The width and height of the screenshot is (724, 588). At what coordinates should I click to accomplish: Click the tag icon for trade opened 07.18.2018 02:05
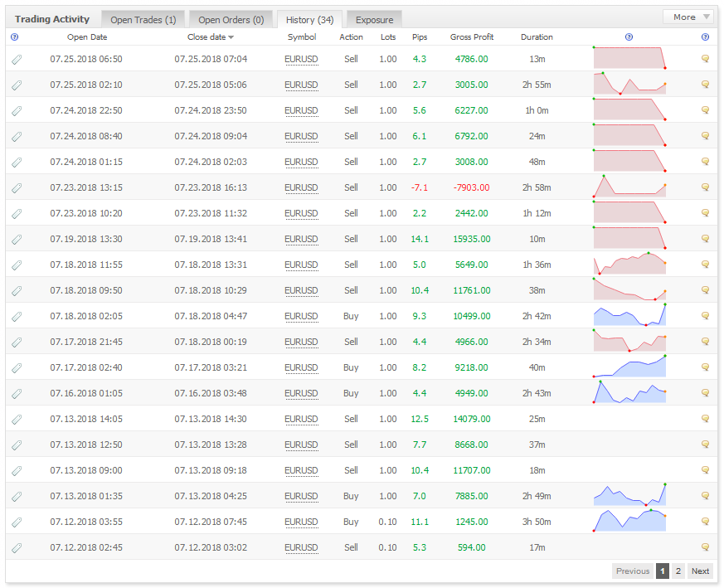17,317
